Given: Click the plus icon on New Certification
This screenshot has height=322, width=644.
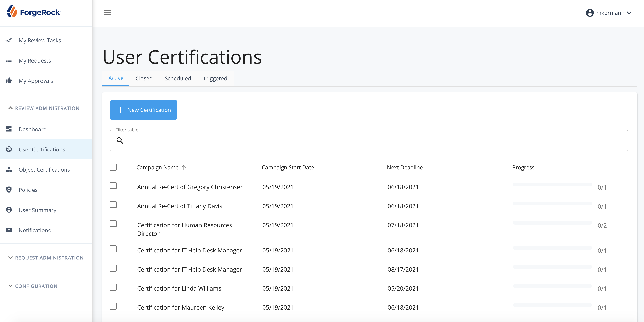Looking at the screenshot, I should [121, 110].
